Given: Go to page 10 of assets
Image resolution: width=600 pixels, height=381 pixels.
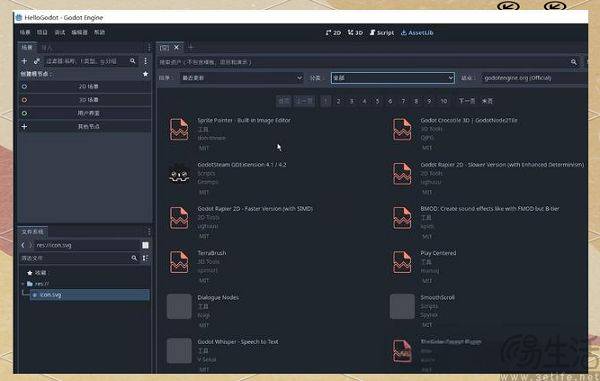Looking at the screenshot, I should 443,101.
